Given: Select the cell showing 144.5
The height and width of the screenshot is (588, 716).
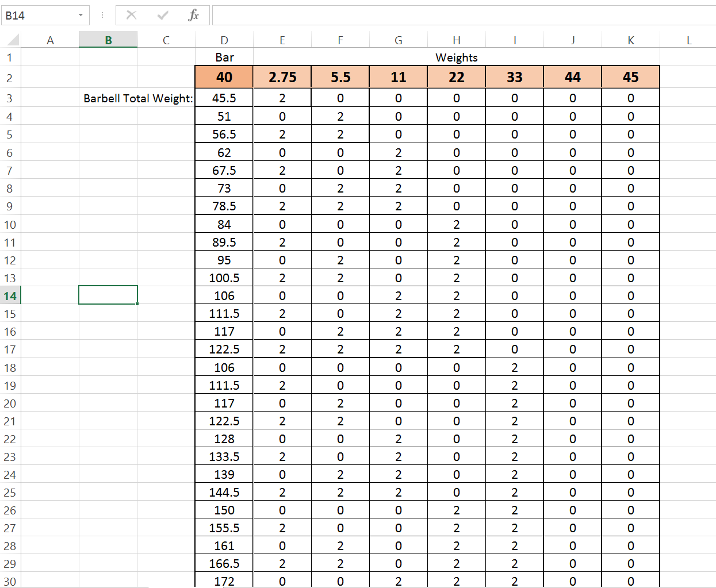Looking at the screenshot, I should (x=224, y=493).
